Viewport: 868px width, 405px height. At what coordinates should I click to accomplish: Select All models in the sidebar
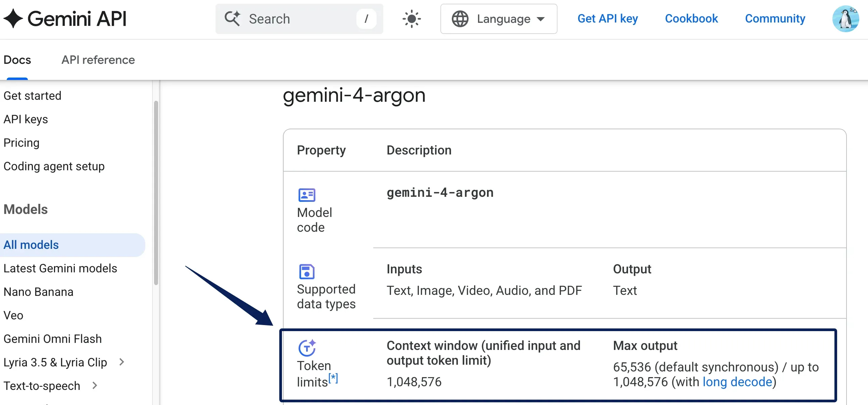pos(73,245)
